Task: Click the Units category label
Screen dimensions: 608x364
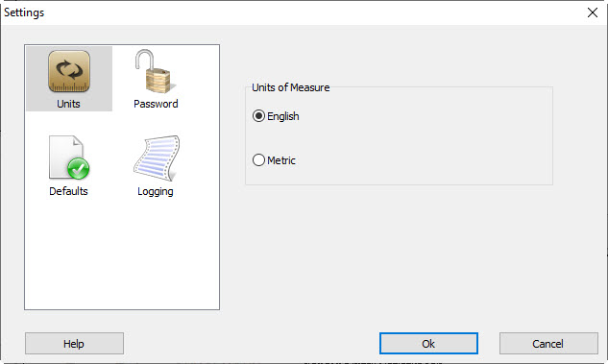Action: (68, 104)
